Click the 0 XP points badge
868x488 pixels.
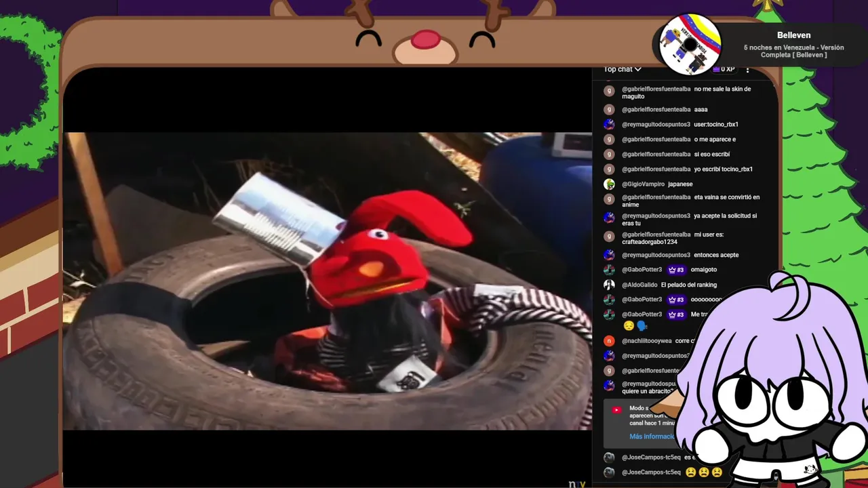coord(724,69)
